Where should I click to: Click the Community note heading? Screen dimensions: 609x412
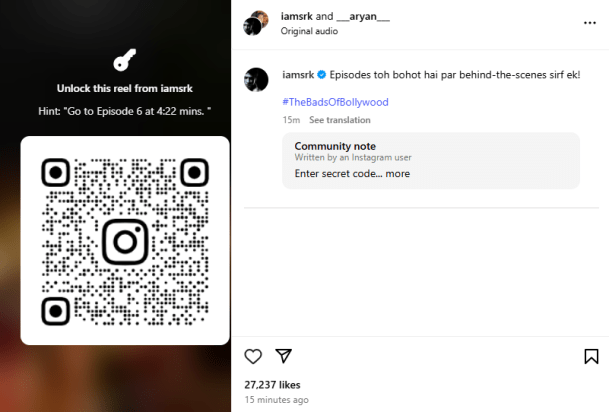click(x=335, y=146)
